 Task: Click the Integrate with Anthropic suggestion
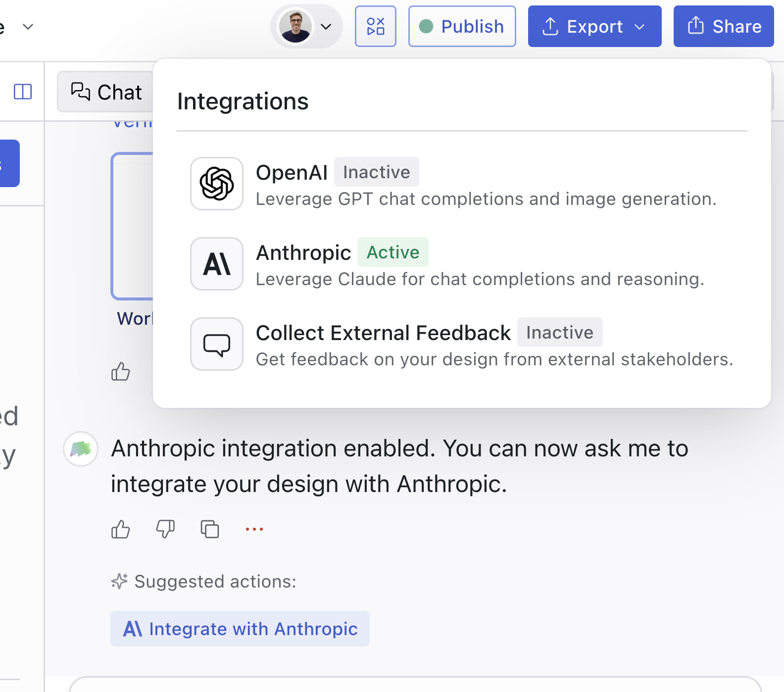click(240, 629)
